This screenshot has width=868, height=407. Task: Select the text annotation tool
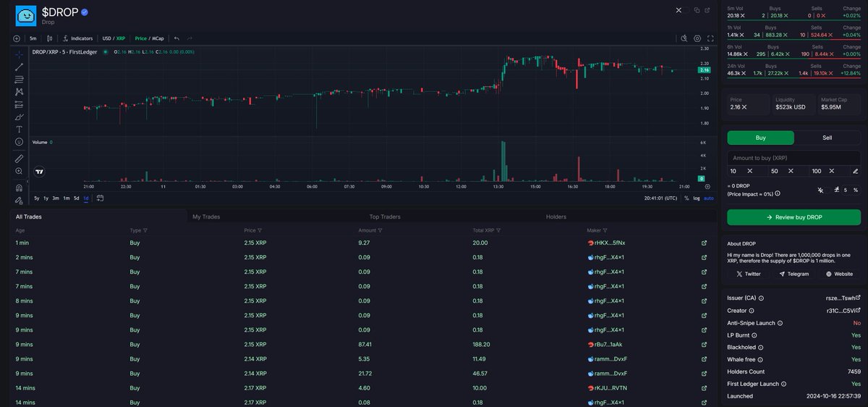[19, 129]
